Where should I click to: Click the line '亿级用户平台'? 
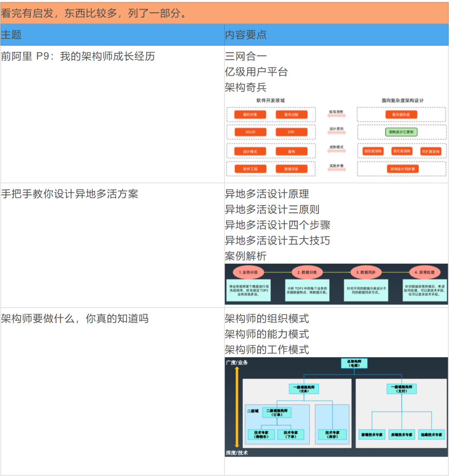pyautogui.click(x=257, y=71)
